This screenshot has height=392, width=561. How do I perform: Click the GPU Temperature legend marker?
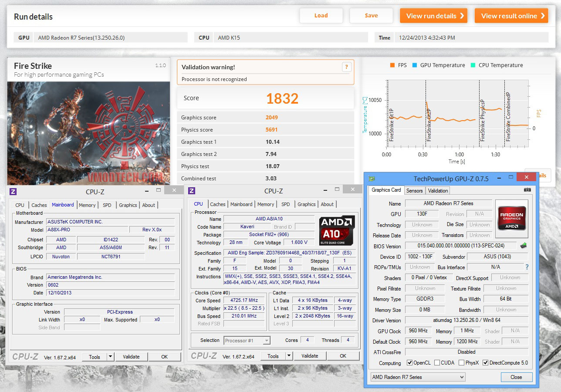tap(415, 65)
